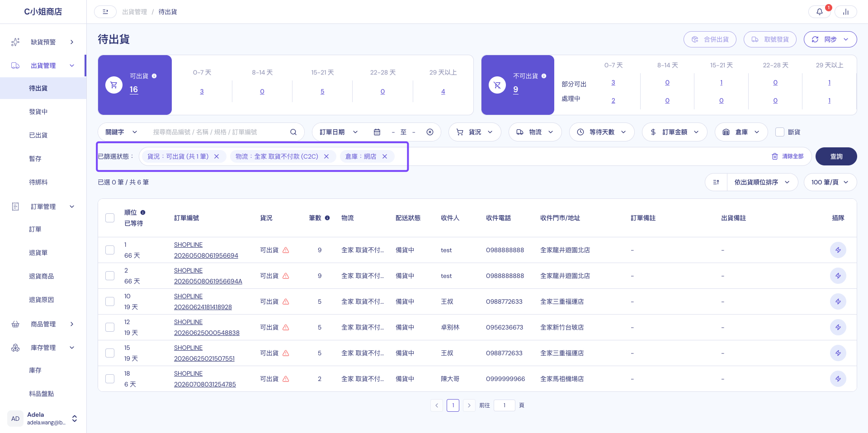The image size is (868, 433).
Task: Open the notifications bell
Action: coord(819,12)
